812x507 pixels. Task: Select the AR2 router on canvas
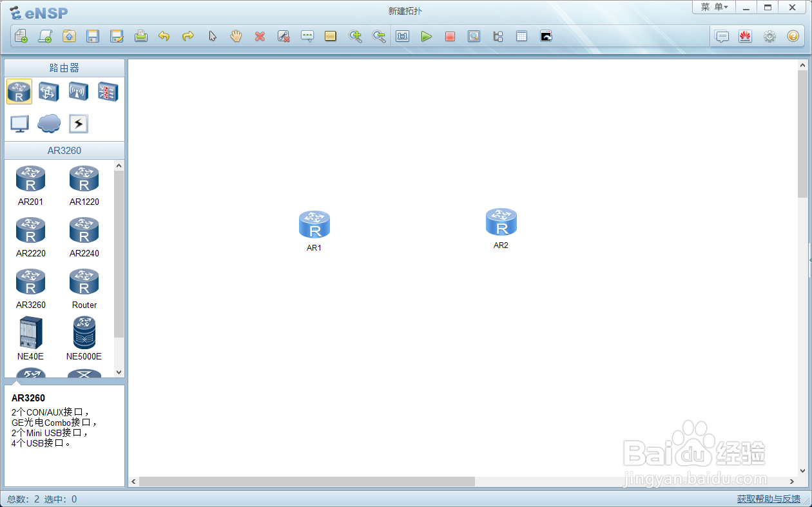(x=501, y=222)
